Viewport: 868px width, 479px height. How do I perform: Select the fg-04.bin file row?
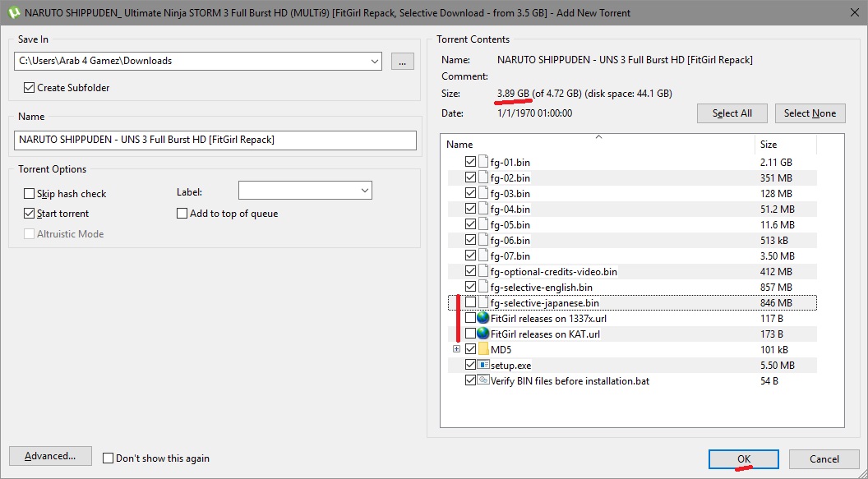631,209
